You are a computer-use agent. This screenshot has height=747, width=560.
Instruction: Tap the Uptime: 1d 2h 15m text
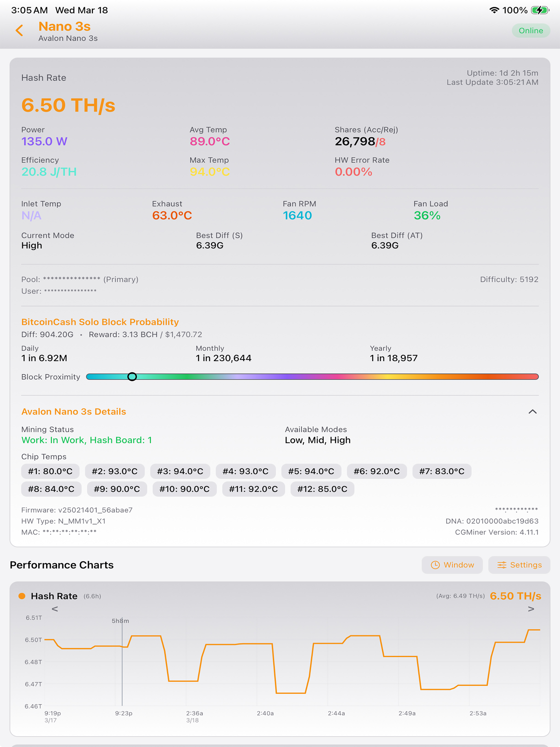(x=502, y=73)
